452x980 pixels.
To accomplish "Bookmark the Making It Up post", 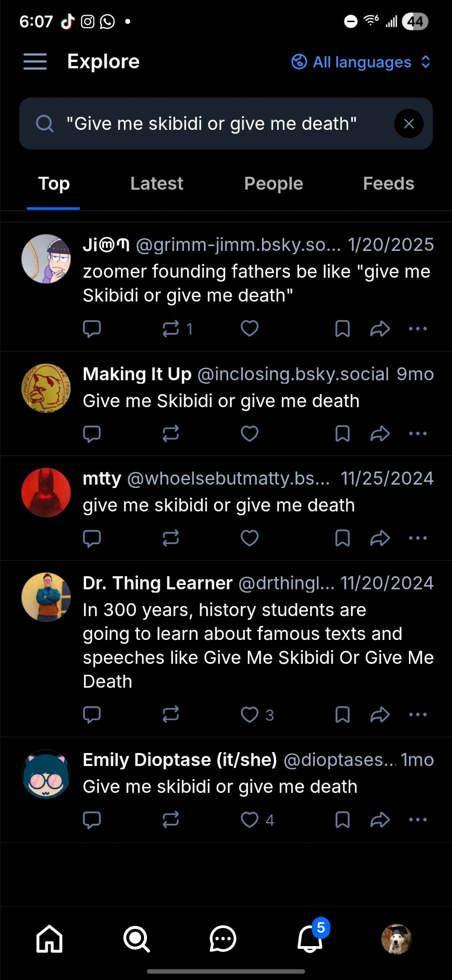I will click(342, 434).
